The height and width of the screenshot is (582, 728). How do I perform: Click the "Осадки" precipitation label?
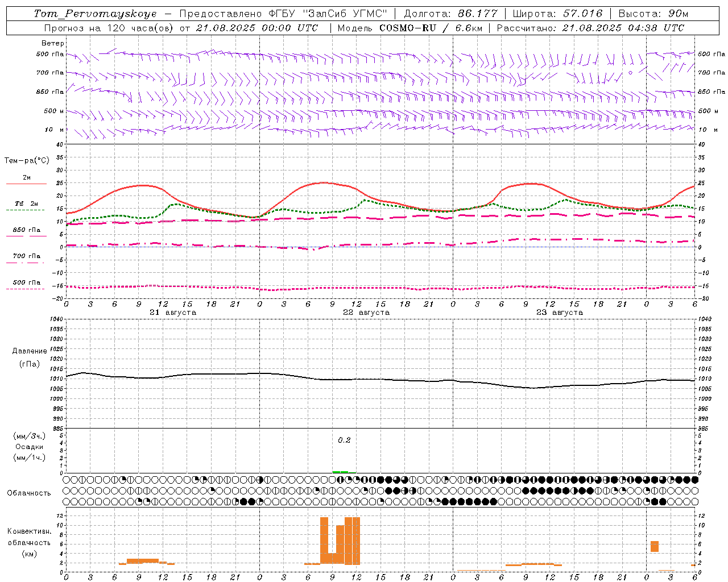30,447
